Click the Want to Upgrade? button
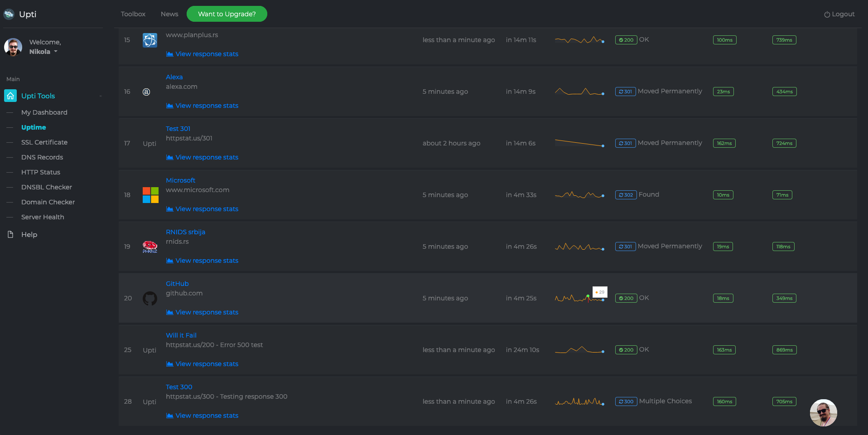Image resolution: width=868 pixels, height=435 pixels. point(227,14)
